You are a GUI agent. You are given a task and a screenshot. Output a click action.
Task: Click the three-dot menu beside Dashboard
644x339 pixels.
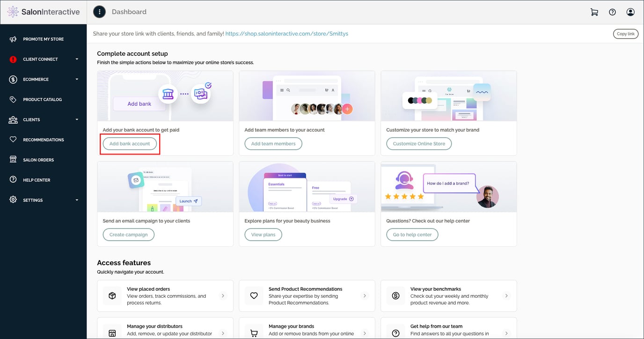[99, 12]
